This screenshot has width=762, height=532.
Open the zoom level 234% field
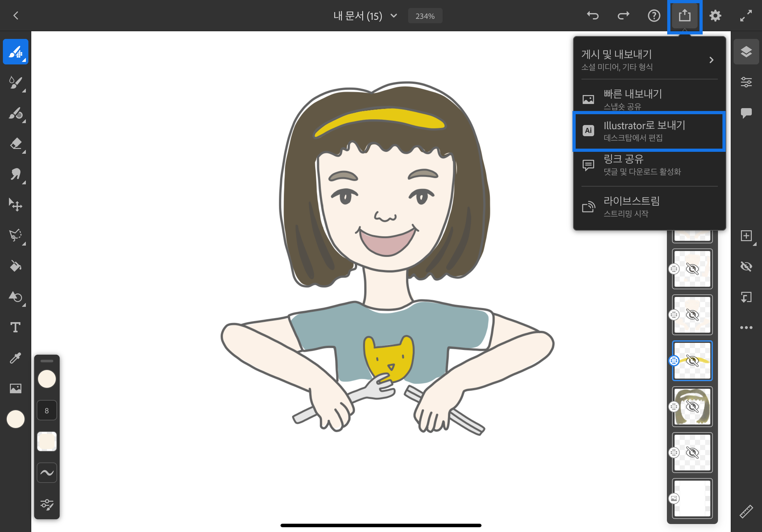coord(425,16)
